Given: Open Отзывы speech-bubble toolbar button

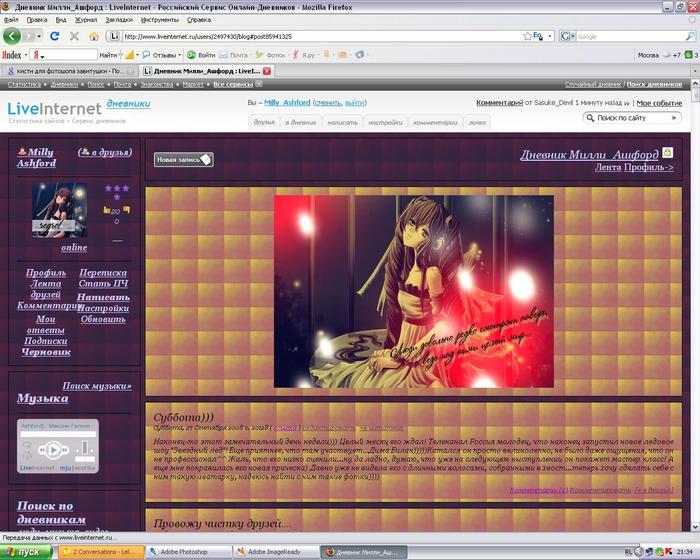Looking at the screenshot, I should (x=159, y=55).
